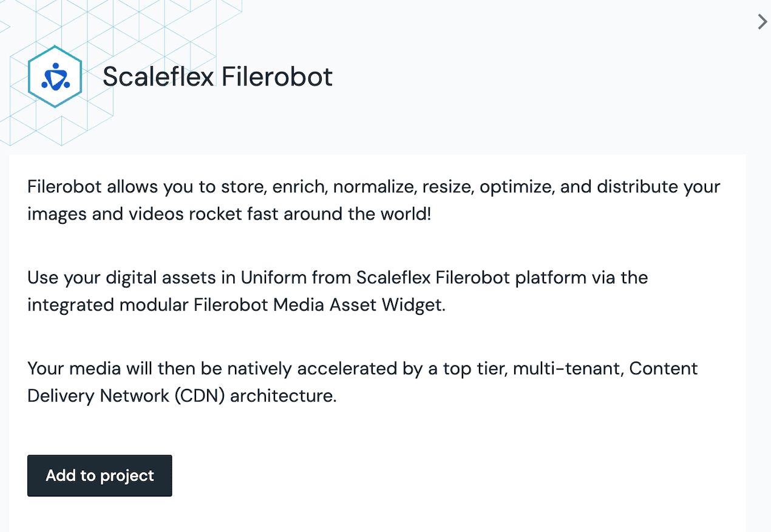Click the line "images and videos rocket fast"

[229, 214]
